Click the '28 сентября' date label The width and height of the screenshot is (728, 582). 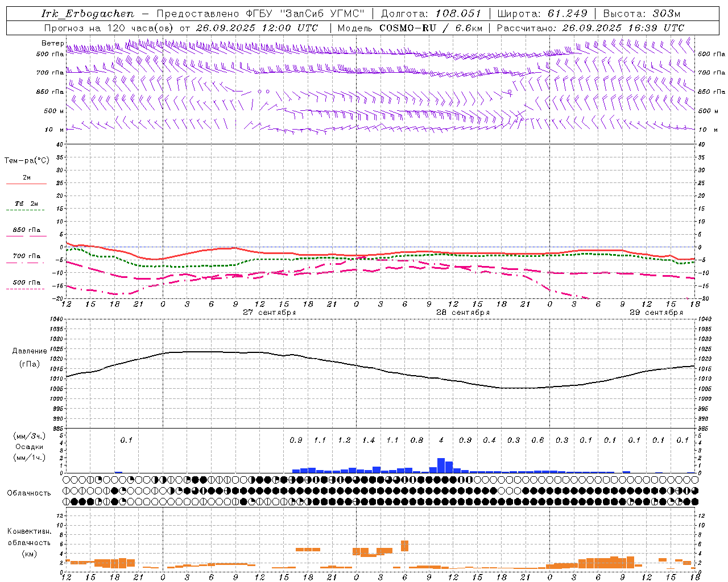(463, 313)
